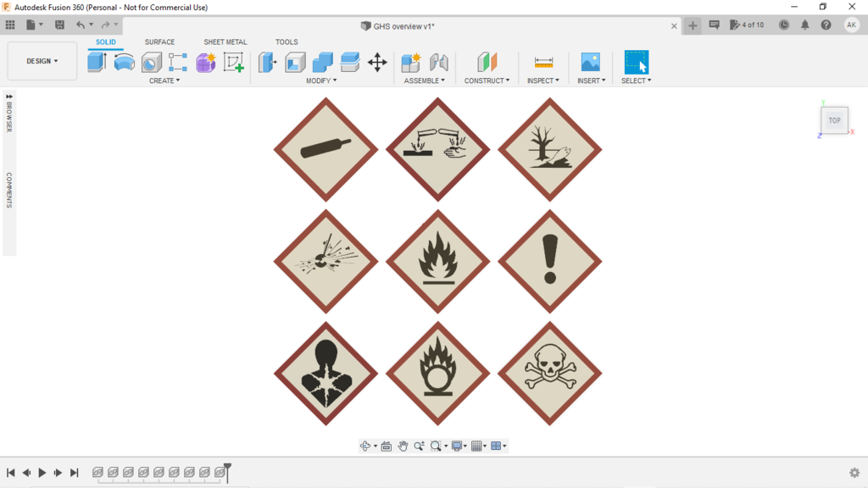Open the Orbit navigation tool
Image resolution: width=868 pixels, height=488 pixels.
[x=365, y=446]
